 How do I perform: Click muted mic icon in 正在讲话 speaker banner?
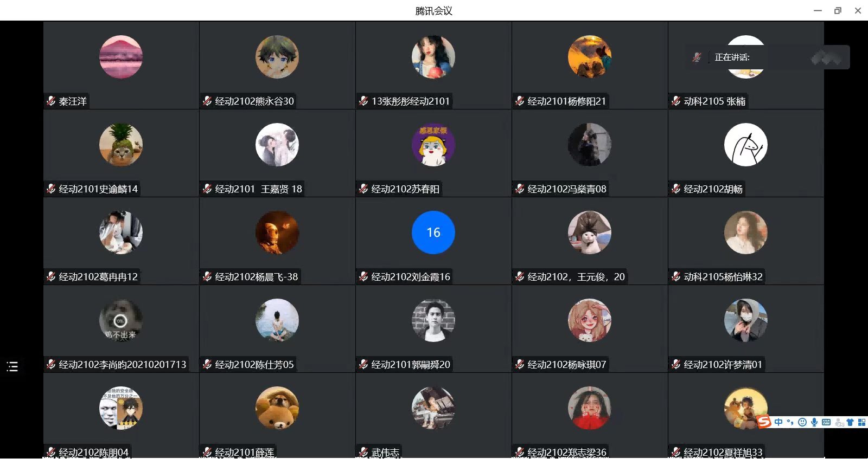[x=697, y=57]
